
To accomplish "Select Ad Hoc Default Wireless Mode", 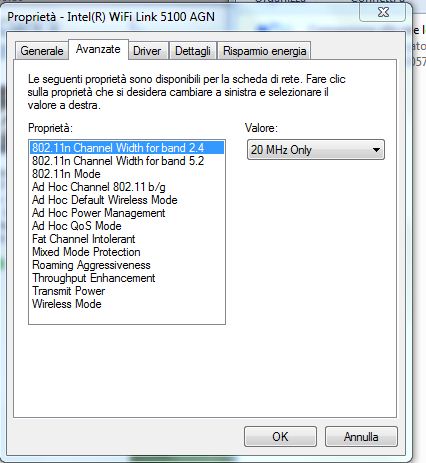I will (x=127, y=200).
